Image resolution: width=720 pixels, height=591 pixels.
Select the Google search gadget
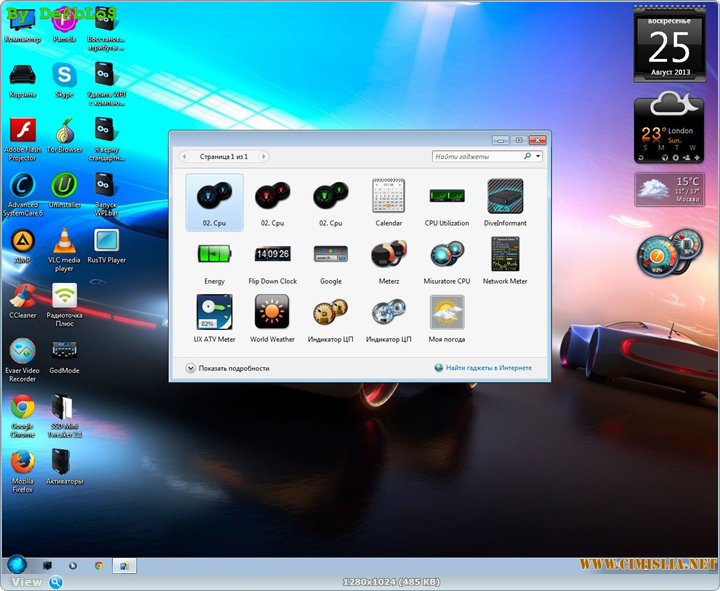330,254
